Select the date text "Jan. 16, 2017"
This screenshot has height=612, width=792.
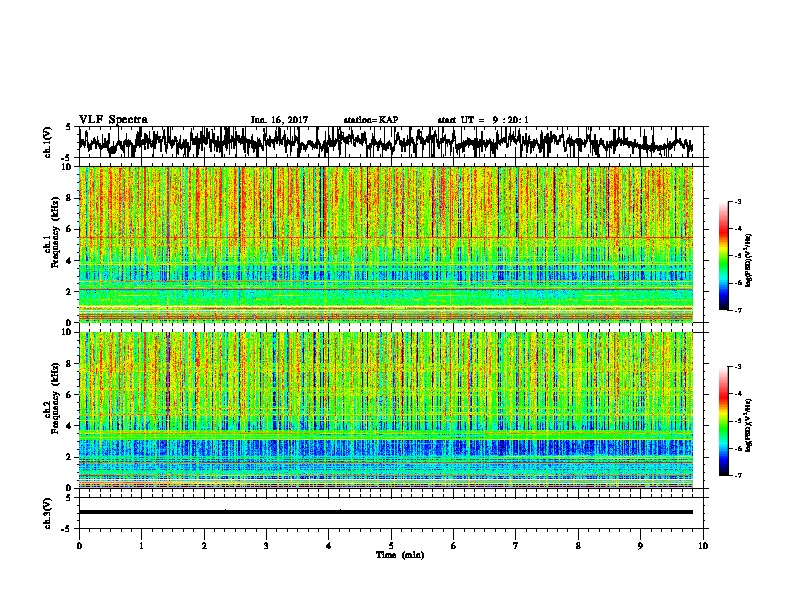click(279, 120)
